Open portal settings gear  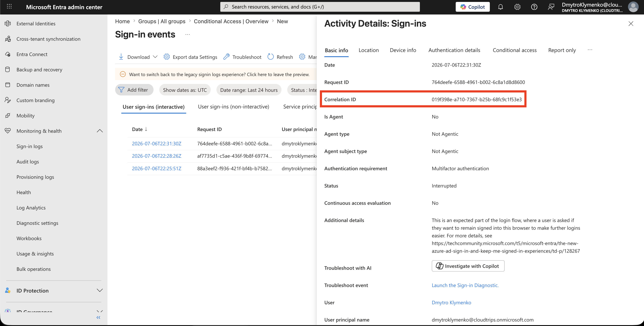[517, 7]
